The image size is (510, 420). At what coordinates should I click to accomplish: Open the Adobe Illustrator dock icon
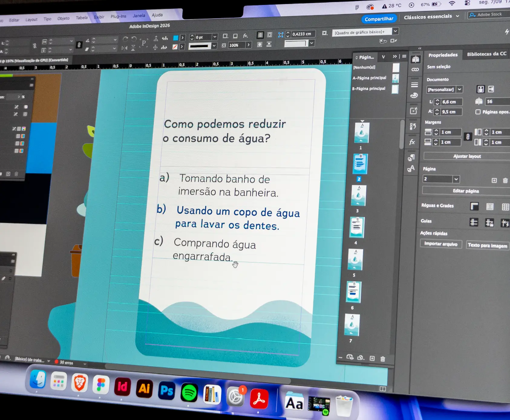[144, 388]
